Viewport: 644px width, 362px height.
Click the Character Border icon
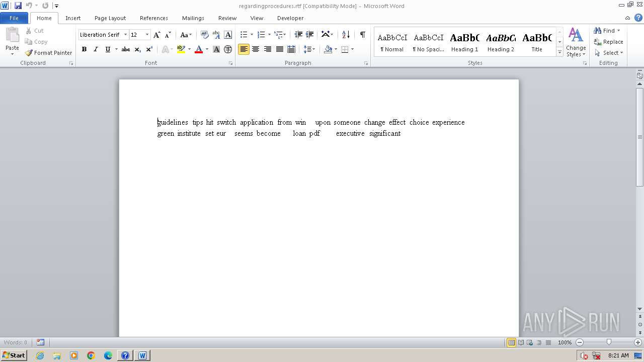(228, 35)
